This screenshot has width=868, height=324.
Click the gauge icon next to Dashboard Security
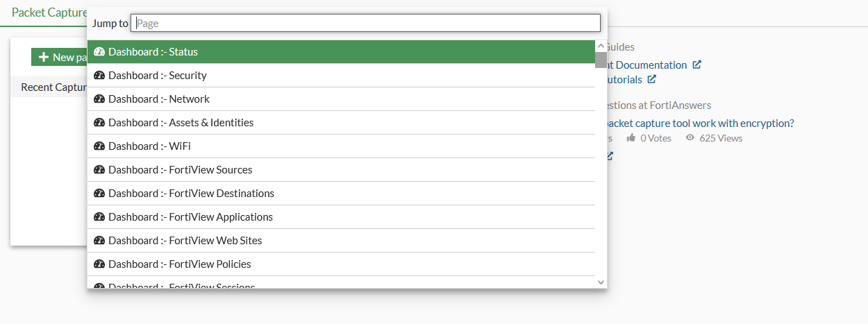(x=99, y=76)
